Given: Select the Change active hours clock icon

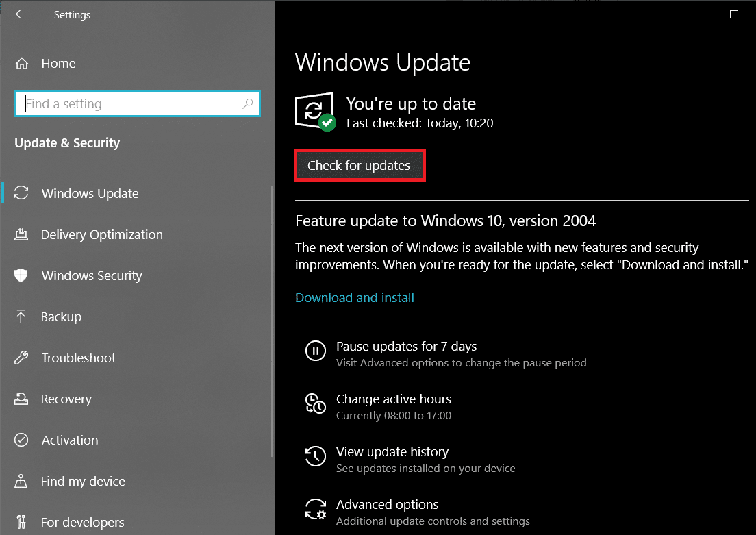Looking at the screenshot, I should pos(315,403).
